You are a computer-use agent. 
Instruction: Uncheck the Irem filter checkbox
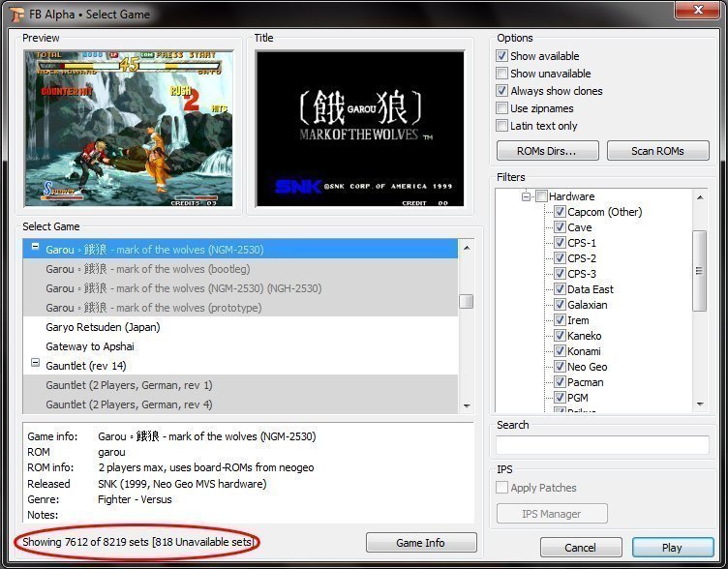(560, 320)
